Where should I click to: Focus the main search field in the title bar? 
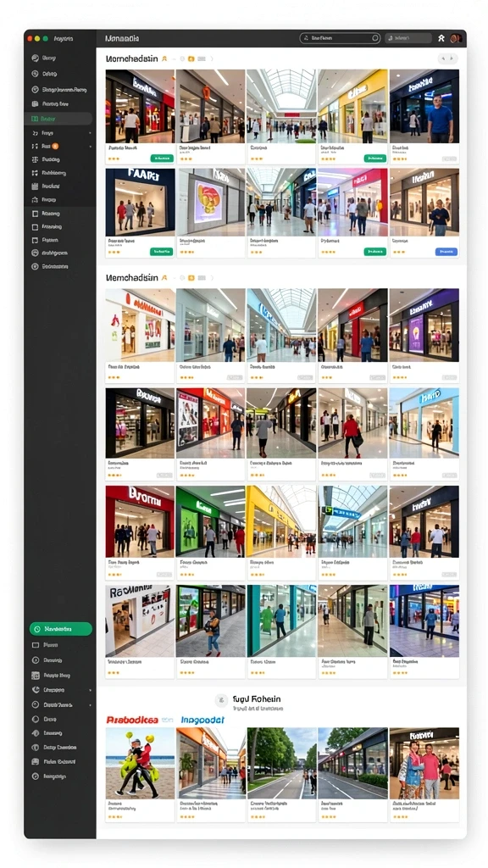pyautogui.click(x=340, y=38)
